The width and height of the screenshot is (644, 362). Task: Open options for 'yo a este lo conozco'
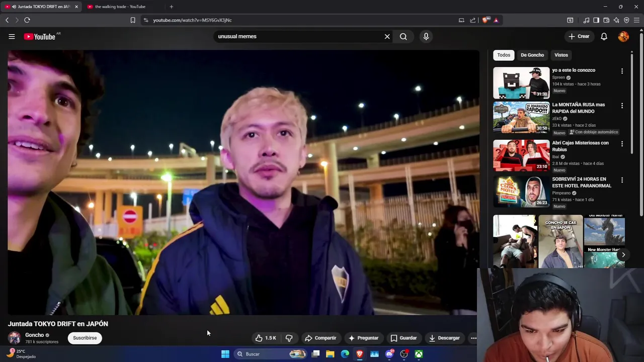[622, 71]
